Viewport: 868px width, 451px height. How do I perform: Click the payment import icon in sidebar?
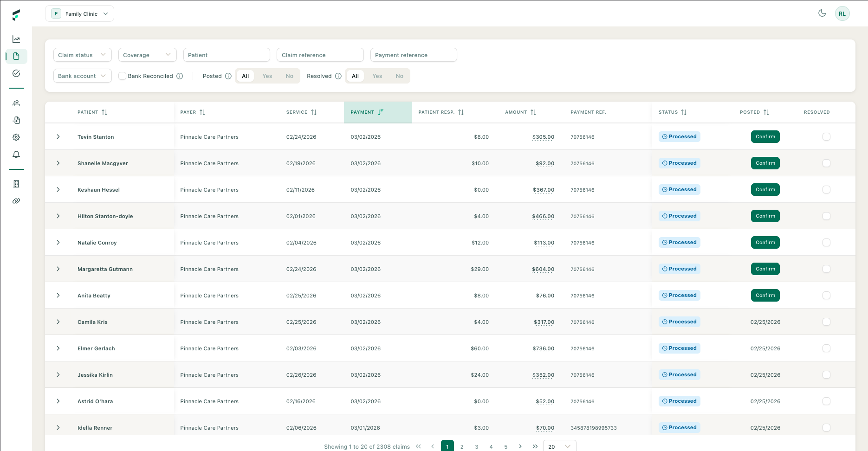(x=16, y=120)
